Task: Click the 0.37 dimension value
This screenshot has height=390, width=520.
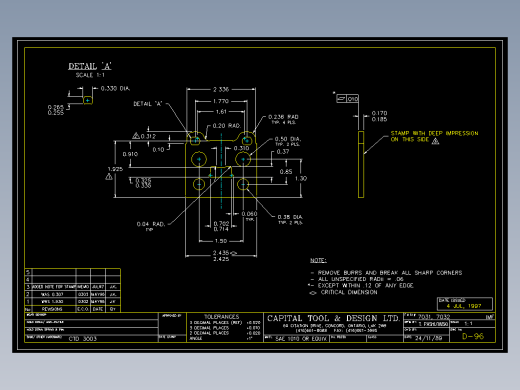Action: pyautogui.click(x=283, y=152)
